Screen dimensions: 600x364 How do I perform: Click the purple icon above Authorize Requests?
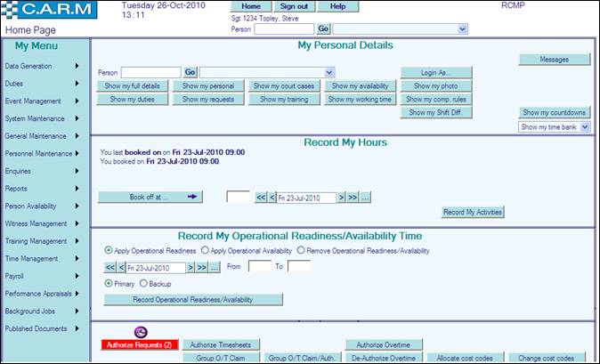point(141,332)
